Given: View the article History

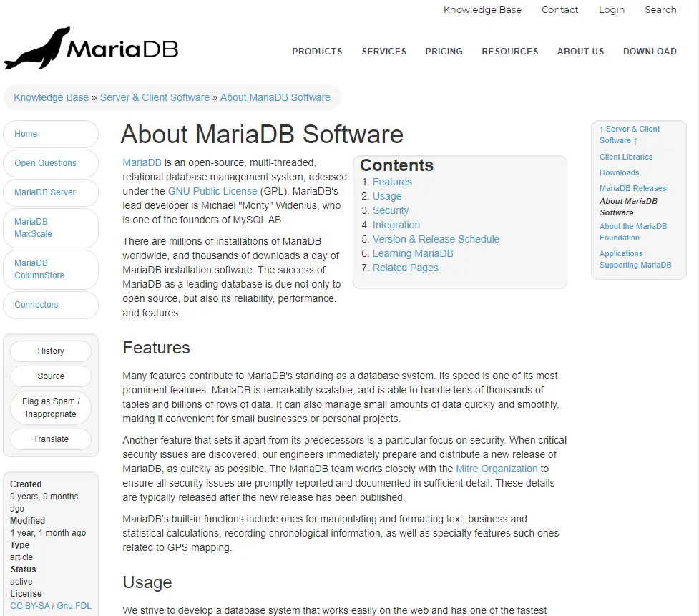Looking at the screenshot, I should [51, 351].
